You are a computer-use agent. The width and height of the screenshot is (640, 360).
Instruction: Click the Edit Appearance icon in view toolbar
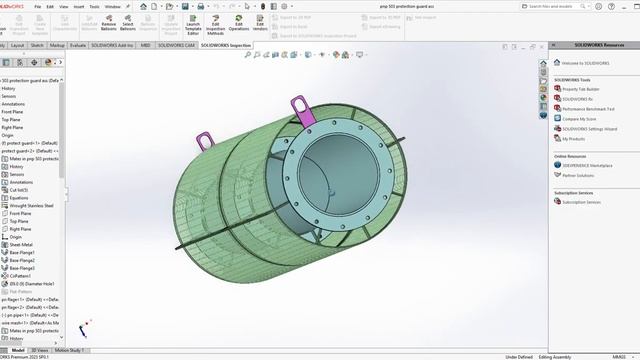pyautogui.click(x=336, y=55)
